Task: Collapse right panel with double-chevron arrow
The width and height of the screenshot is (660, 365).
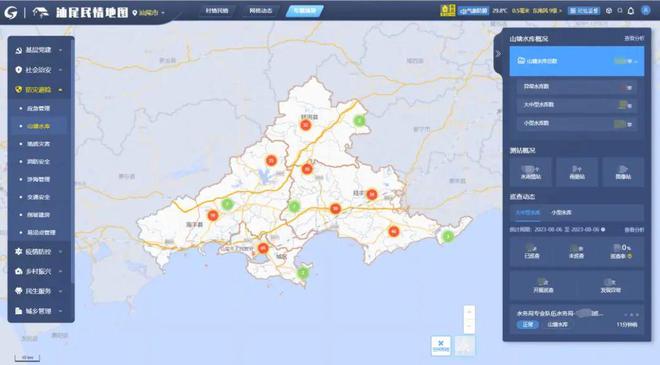Action: tap(498, 54)
